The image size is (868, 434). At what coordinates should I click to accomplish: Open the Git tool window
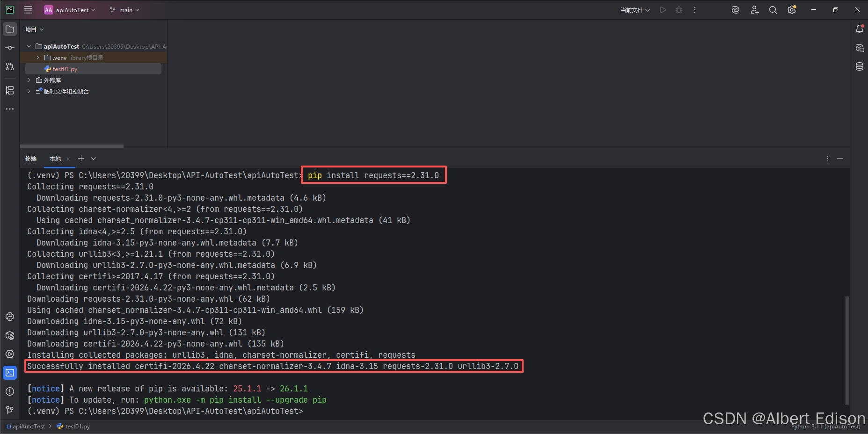tap(10, 410)
